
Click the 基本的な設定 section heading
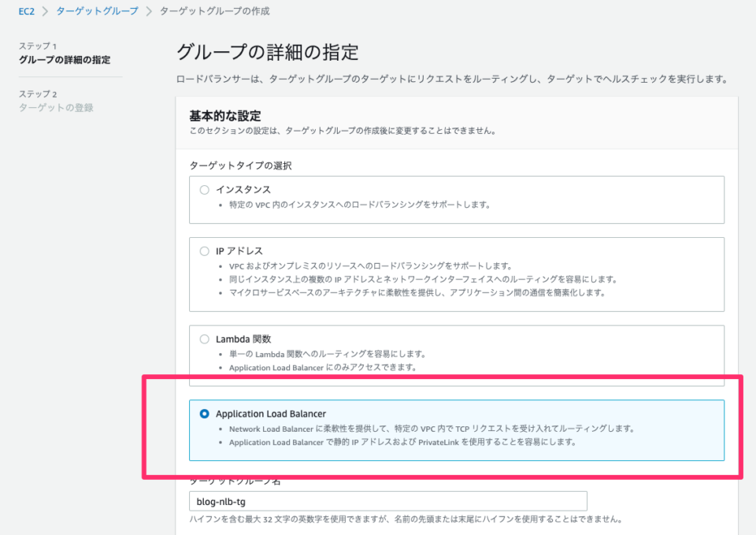coord(225,116)
